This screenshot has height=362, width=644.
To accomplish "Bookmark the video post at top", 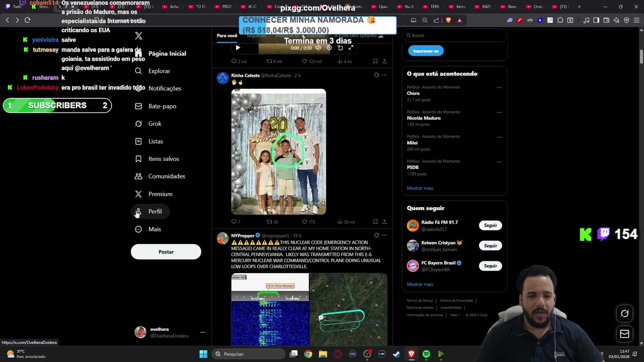I will tap(375, 61).
